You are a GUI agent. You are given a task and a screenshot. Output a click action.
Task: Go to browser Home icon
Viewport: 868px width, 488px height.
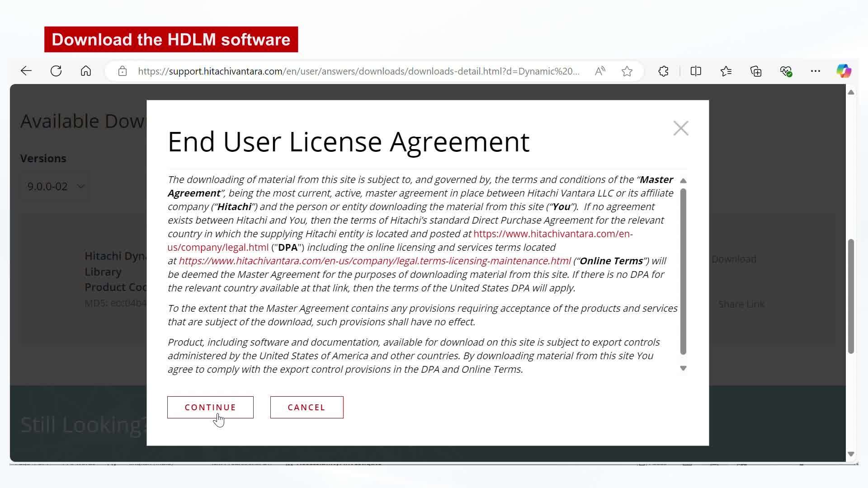click(x=86, y=71)
